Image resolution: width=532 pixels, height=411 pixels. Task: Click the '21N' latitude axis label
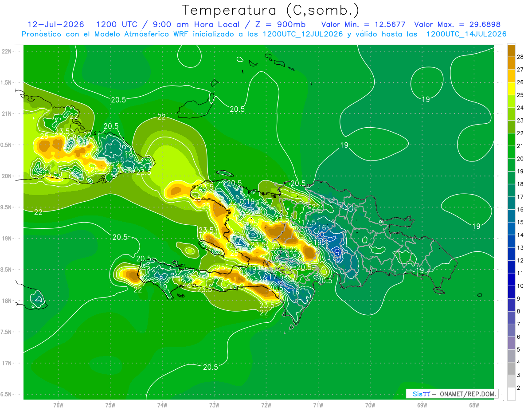tap(8, 114)
